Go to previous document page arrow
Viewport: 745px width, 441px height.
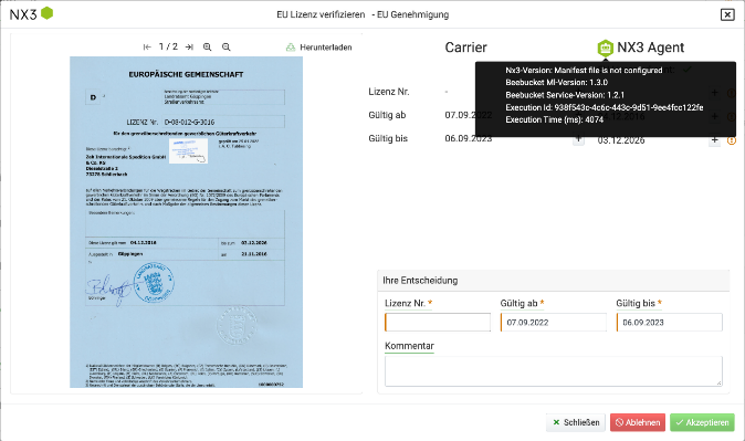coord(147,47)
